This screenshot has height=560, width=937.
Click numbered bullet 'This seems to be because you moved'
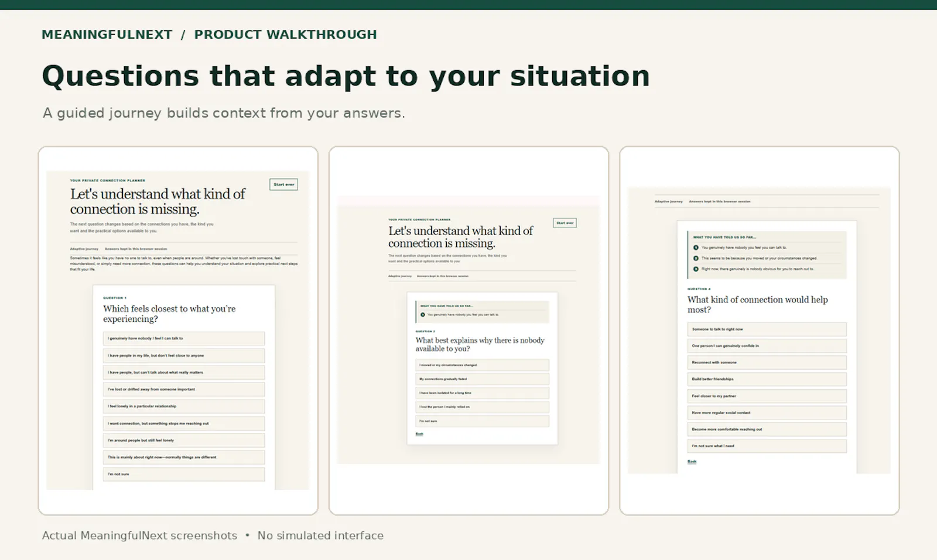(696, 258)
